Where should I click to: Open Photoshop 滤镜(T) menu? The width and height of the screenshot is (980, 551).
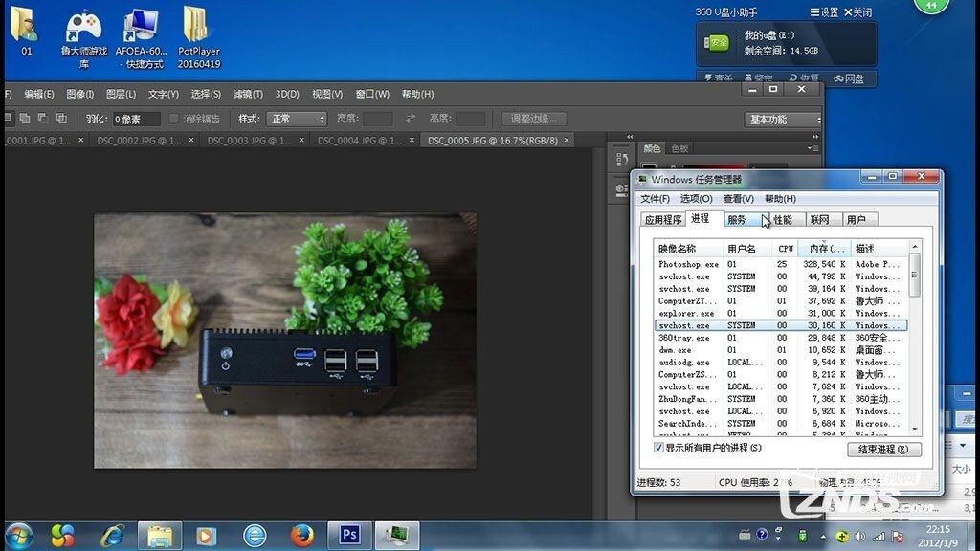coord(248,94)
